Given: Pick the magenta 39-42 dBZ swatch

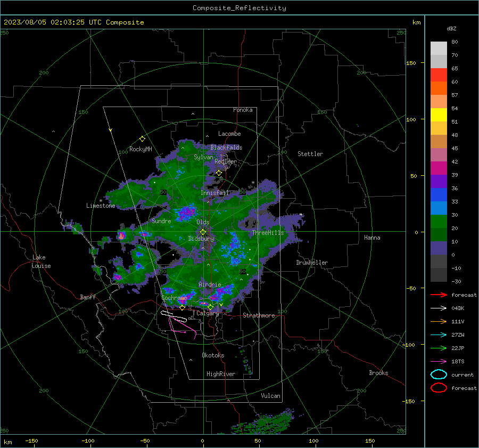Looking at the screenshot, I should [x=439, y=168].
